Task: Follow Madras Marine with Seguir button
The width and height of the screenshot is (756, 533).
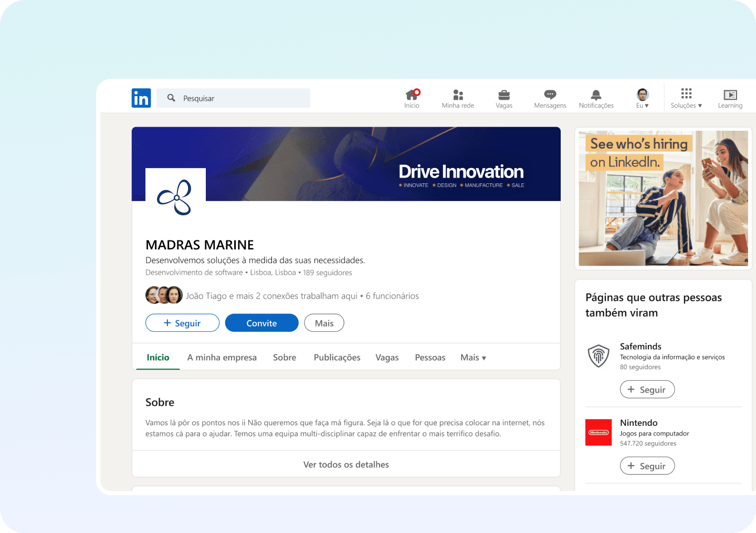Action: (x=182, y=323)
